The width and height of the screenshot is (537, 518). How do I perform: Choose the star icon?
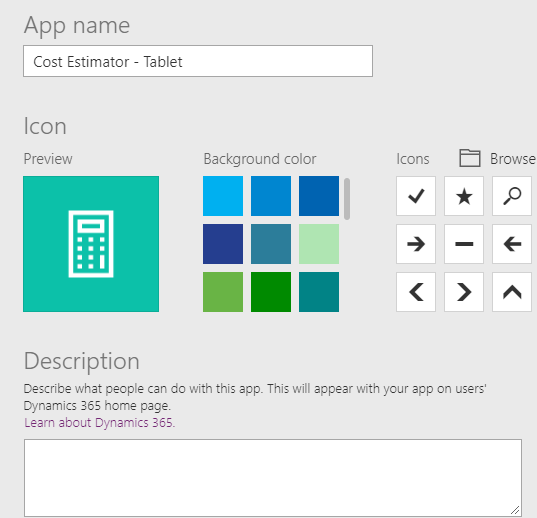click(464, 196)
